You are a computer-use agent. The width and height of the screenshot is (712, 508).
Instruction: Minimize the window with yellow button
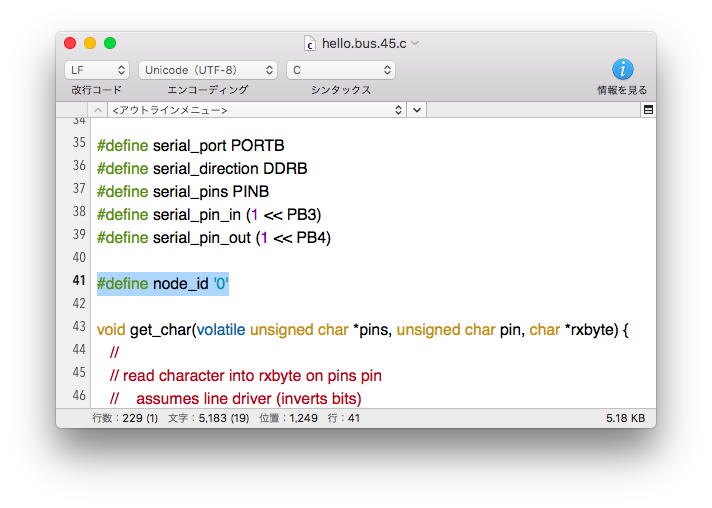click(90, 43)
